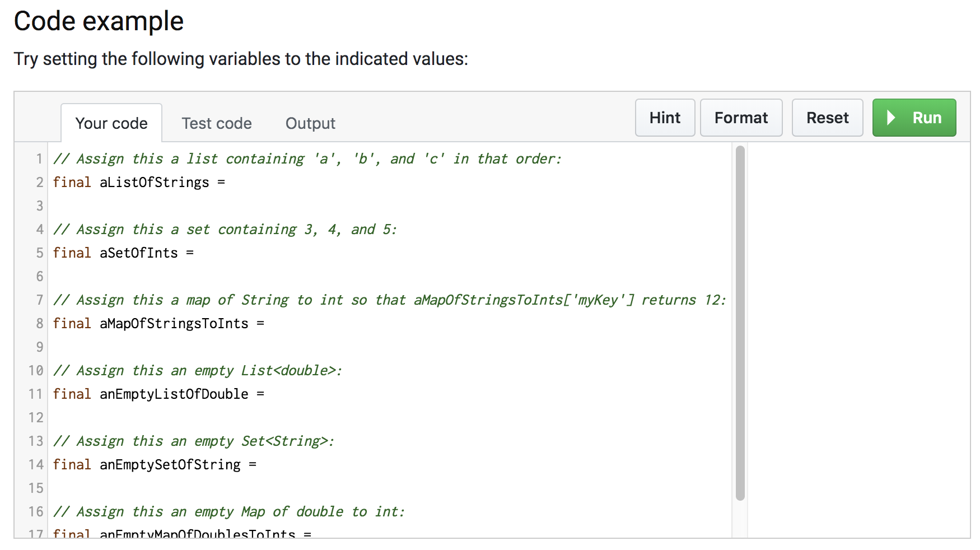Run the code example
The width and height of the screenshot is (980, 550).
(914, 118)
